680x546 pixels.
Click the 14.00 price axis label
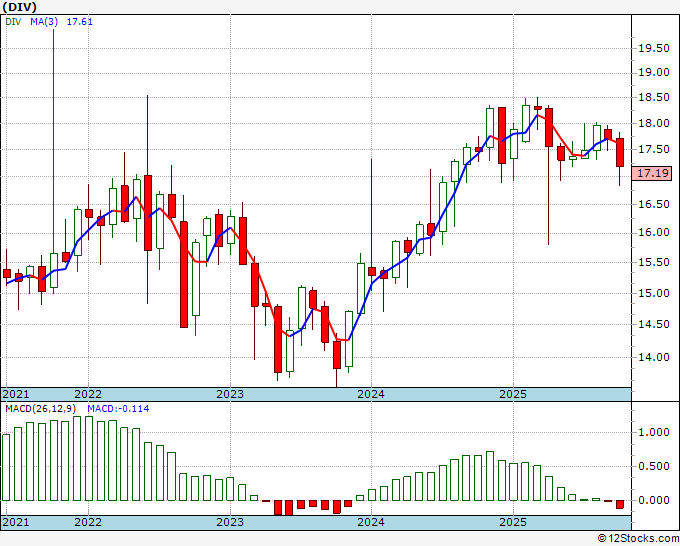654,357
